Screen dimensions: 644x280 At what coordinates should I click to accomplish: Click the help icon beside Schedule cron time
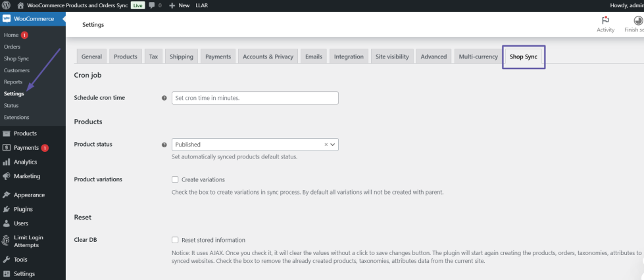[164, 98]
